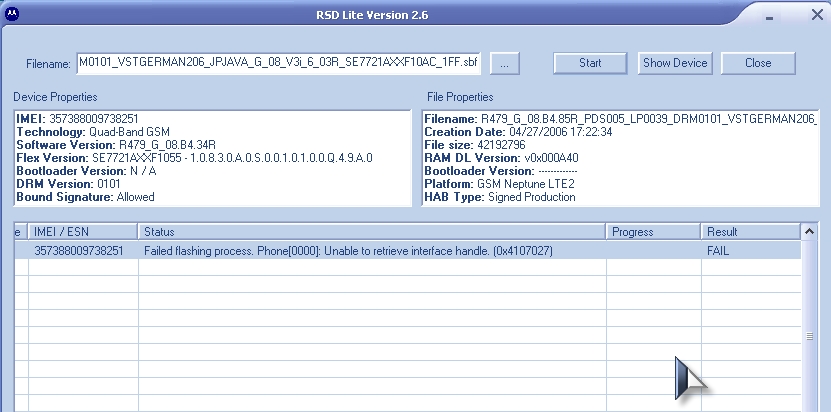
Task: Click the Filename line in File Properties
Action: tap(621, 119)
